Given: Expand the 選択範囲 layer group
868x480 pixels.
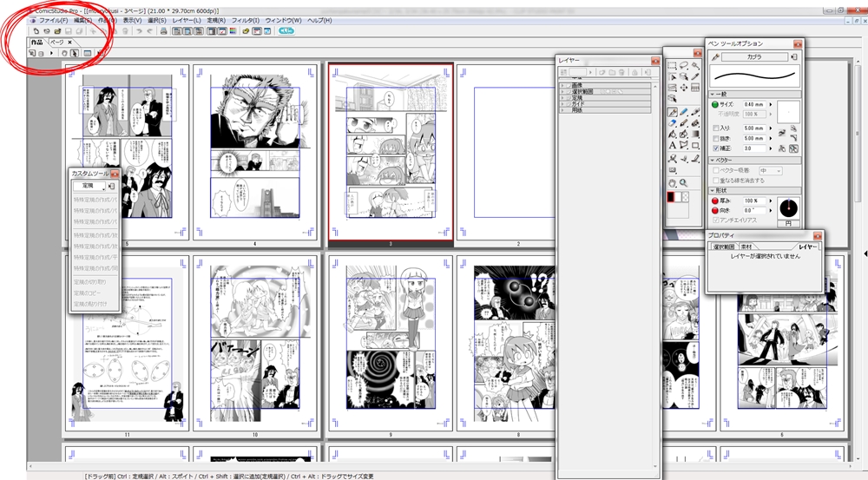Looking at the screenshot, I should [562, 91].
